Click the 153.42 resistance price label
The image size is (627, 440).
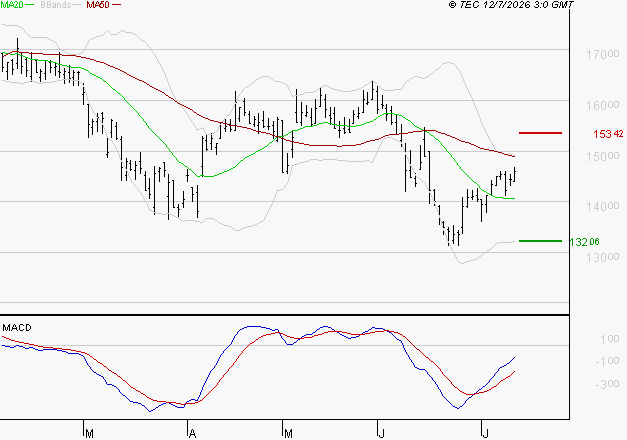[608, 134]
